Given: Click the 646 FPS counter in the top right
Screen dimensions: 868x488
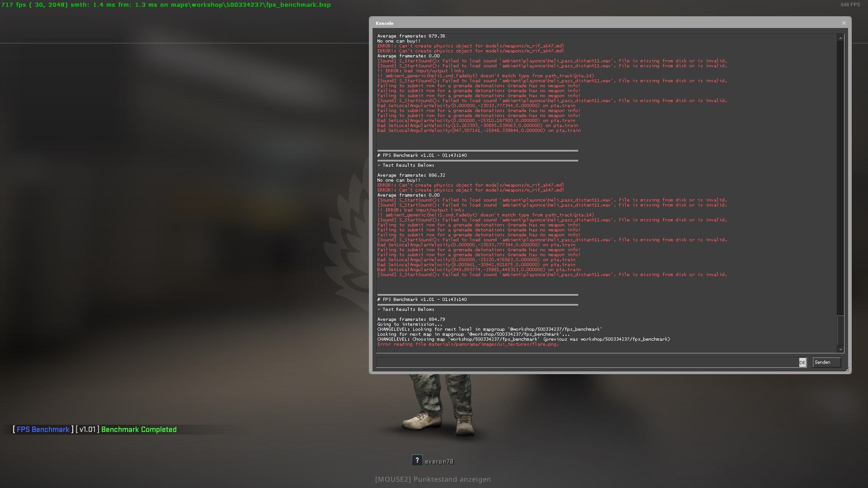Looking at the screenshot, I should (x=850, y=5).
